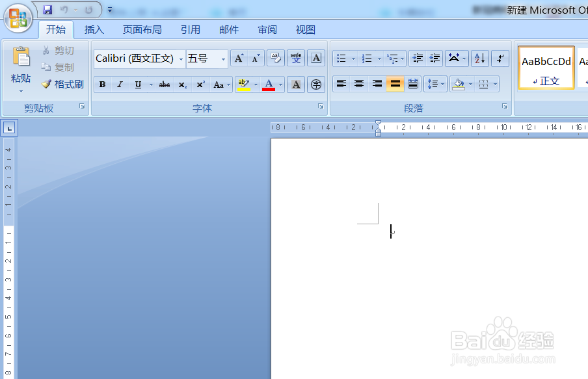Open the 插入 ribbon tab
Screen dimensions: 588x379
point(94,30)
